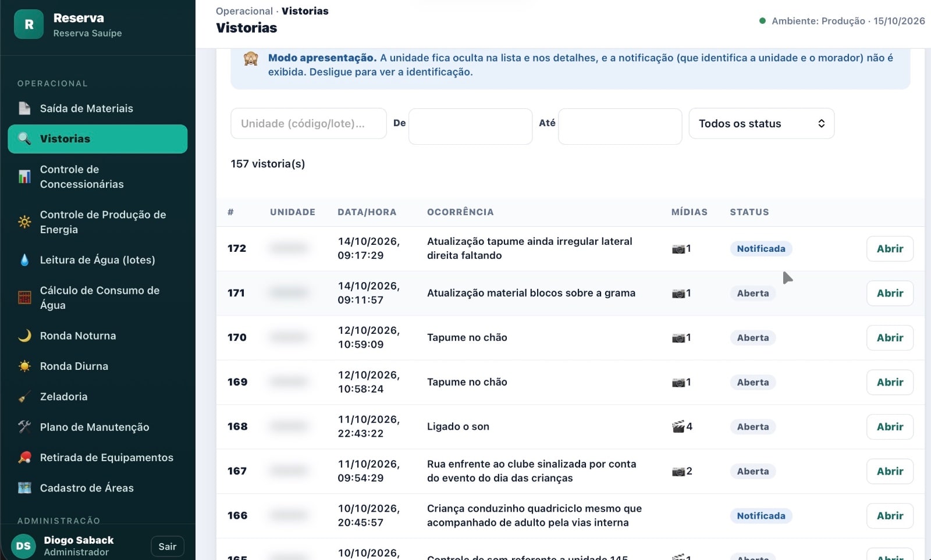The image size is (931, 560).
Task: Open the De start date field
Action: (x=470, y=126)
